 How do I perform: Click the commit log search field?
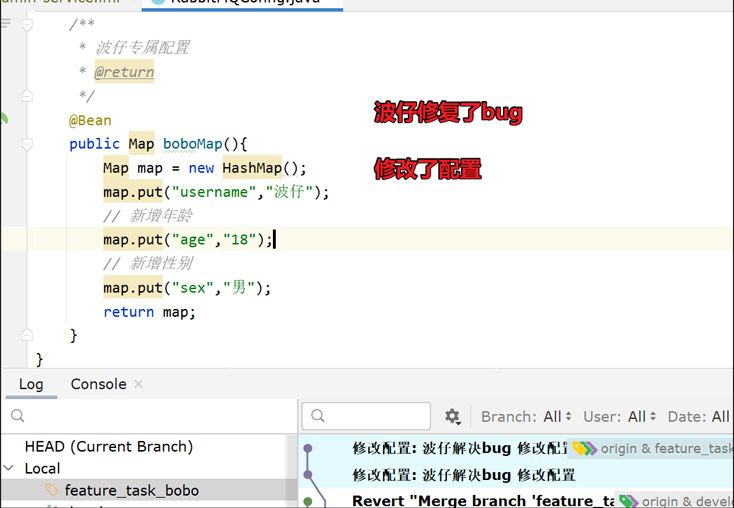(366, 416)
